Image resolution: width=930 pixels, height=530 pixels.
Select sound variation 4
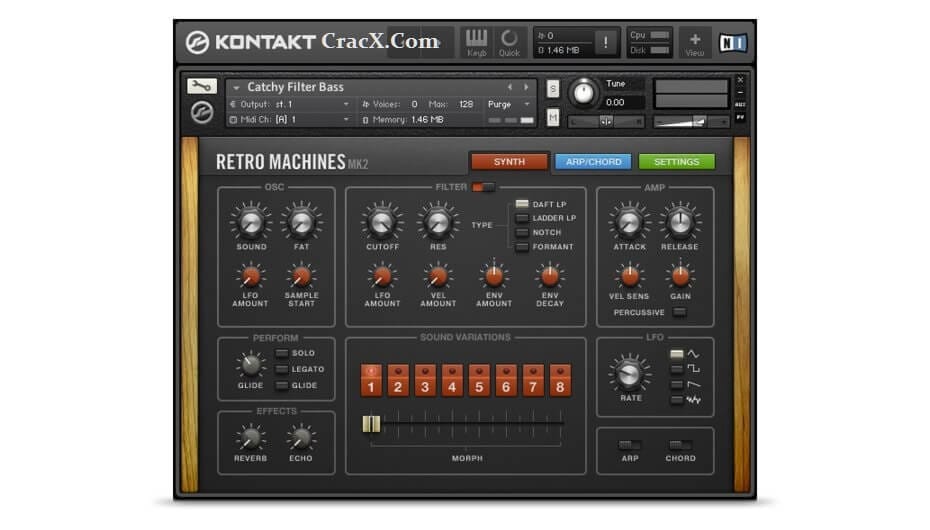452,380
